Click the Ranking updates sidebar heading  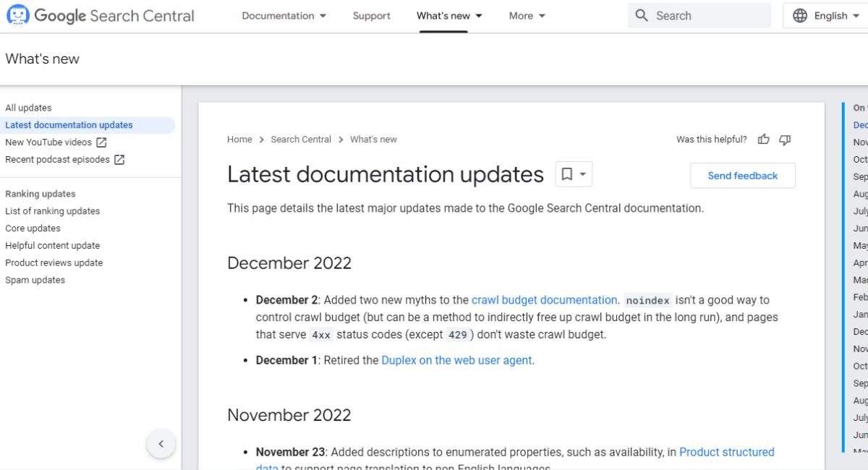(x=41, y=194)
